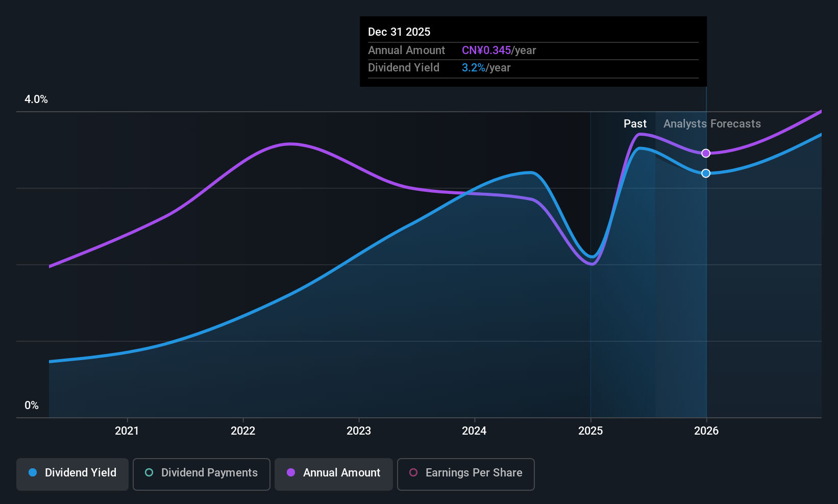Click the 2025 x-axis label
Viewport: 838px width, 504px height.
click(590, 431)
